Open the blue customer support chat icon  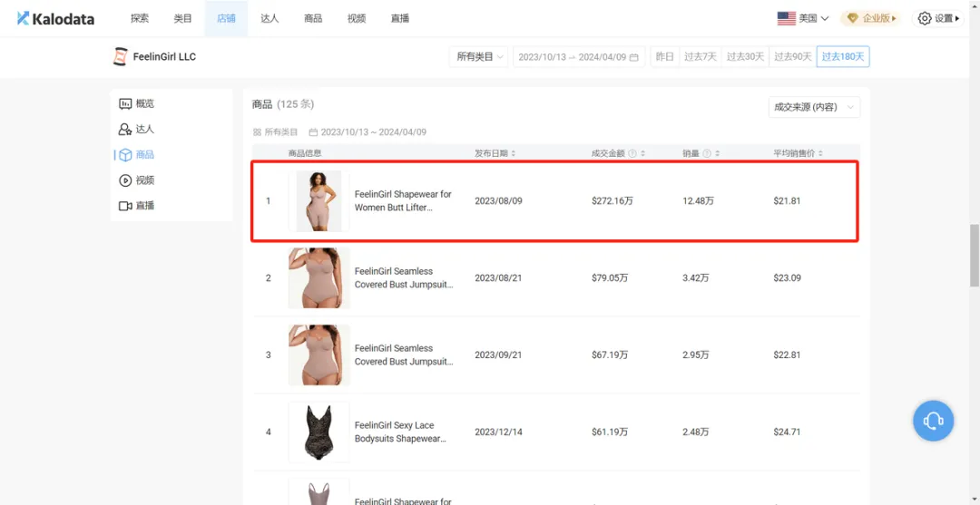tap(933, 421)
